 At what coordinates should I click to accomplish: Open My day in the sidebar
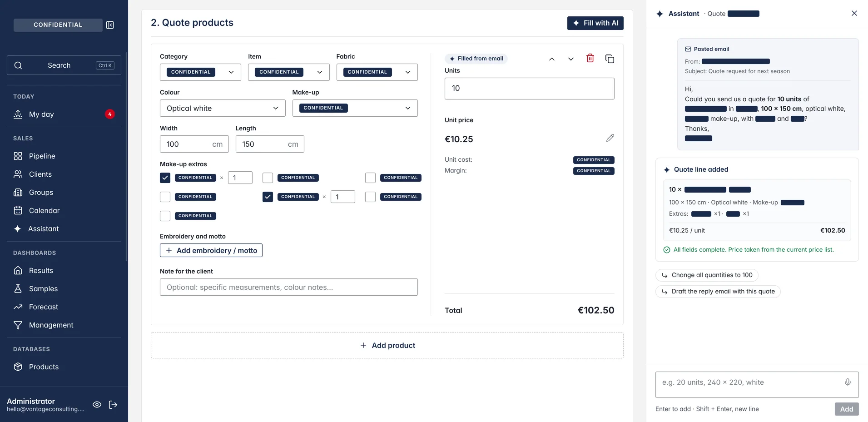[x=64, y=114]
